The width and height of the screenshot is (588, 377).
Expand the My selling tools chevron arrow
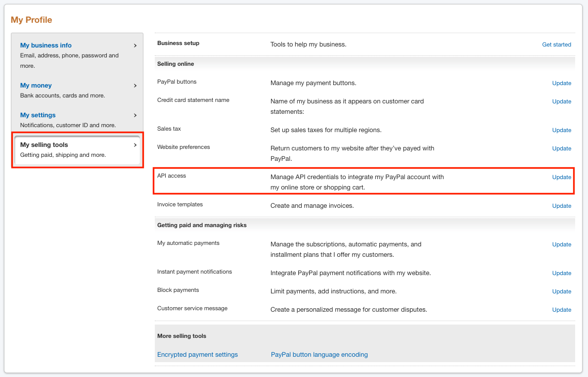(x=136, y=145)
